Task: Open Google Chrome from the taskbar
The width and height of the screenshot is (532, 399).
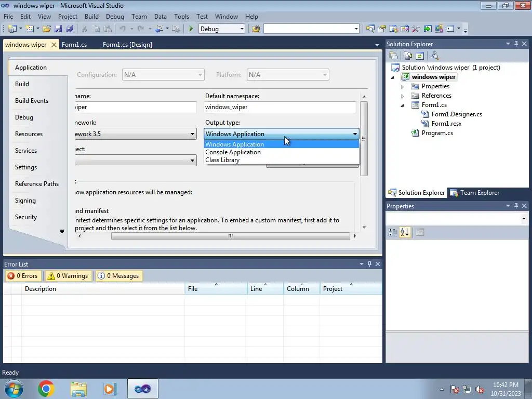Action: click(x=46, y=389)
